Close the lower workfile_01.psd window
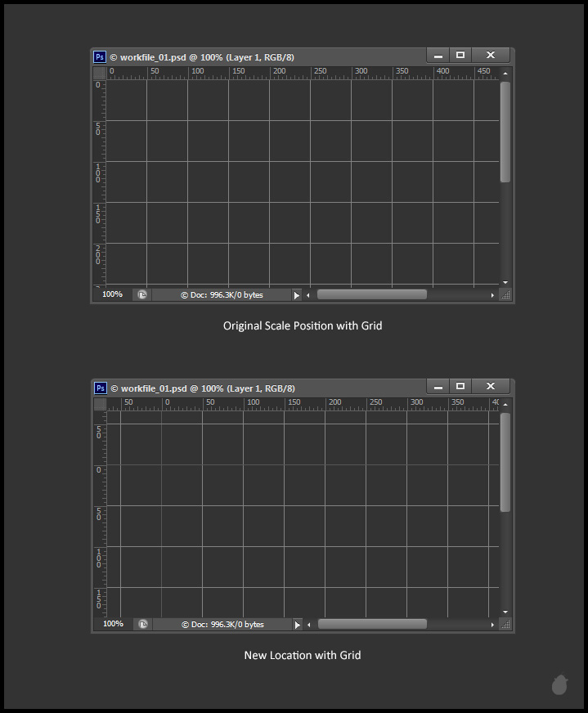This screenshot has height=713, width=588. (x=491, y=386)
